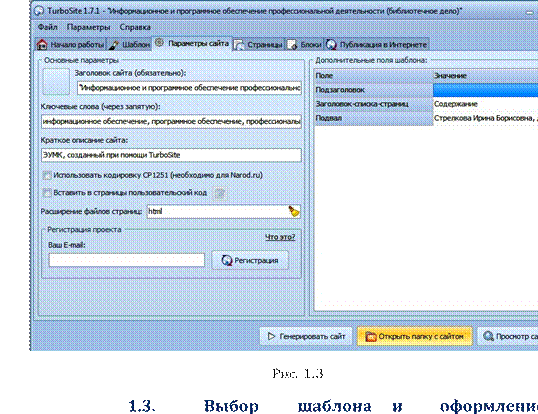Open Публикация в Интернете tab
Screen dimensions: 538x414
point(377,45)
